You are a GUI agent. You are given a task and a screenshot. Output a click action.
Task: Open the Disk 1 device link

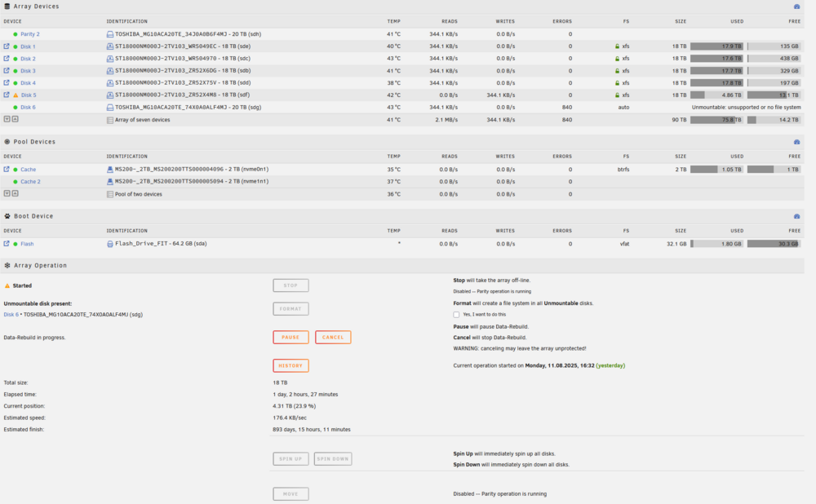tap(28, 46)
